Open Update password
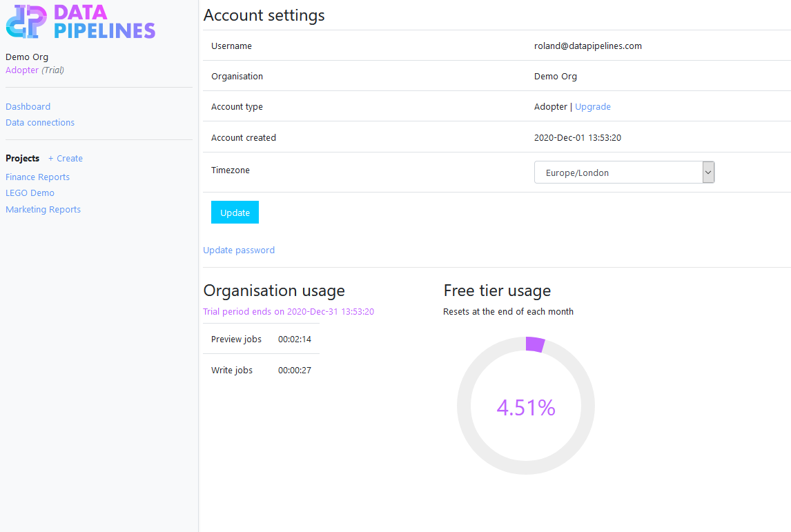This screenshot has width=791, height=532. click(x=239, y=250)
